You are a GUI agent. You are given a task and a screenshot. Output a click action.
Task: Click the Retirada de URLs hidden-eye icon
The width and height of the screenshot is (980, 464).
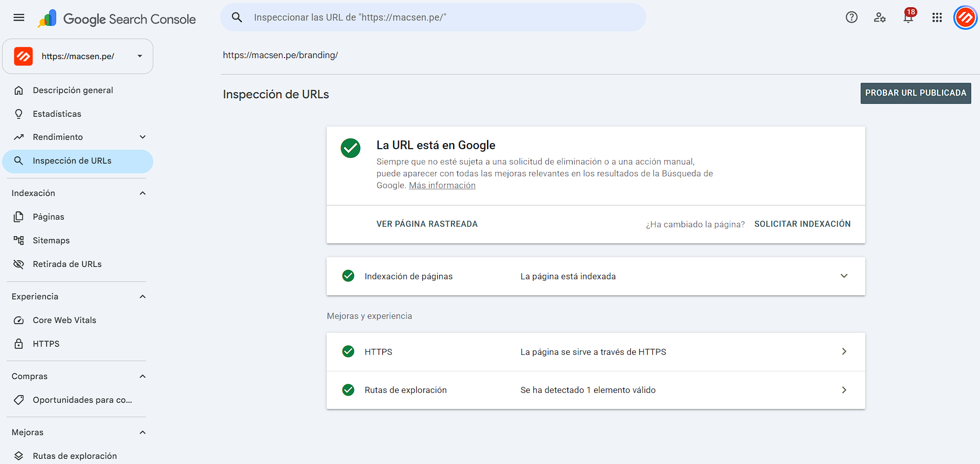pos(19,264)
